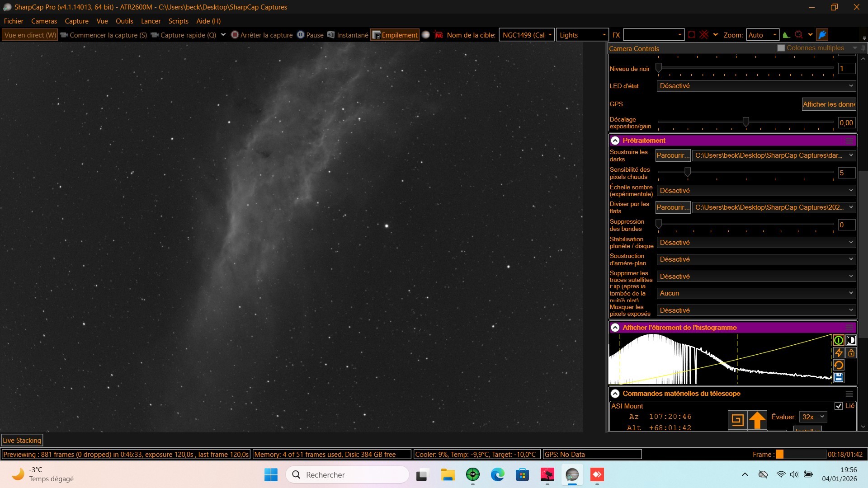Image resolution: width=868 pixels, height=488 pixels.
Task: Click the grey sphere icon next to Empilement
Action: pos(426,35)
